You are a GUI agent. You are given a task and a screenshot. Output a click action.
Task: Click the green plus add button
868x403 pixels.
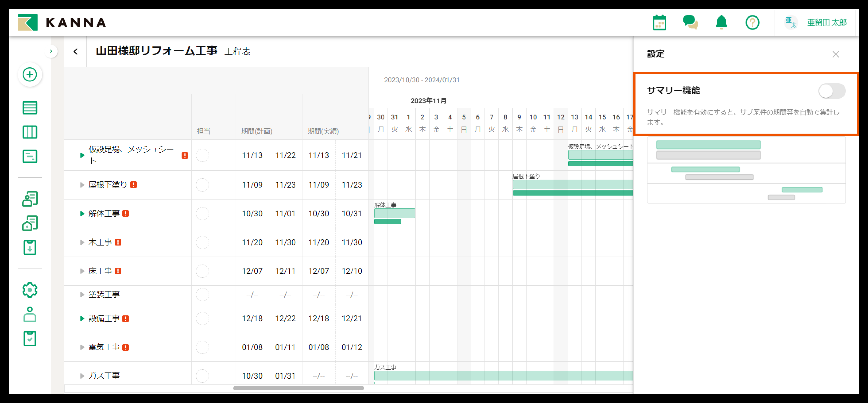point(30,74)
